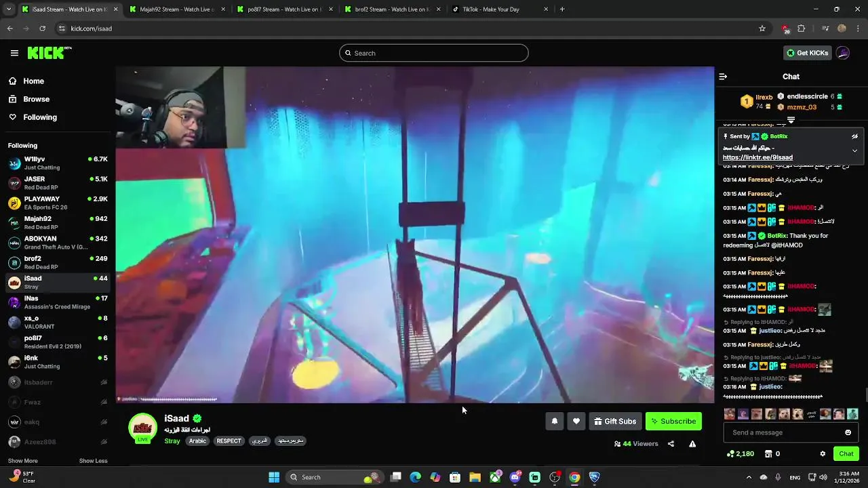Open ABOKYAN channel in sidebar
The height and width of the screenshot is (488, 868).
tap(58, 243)
